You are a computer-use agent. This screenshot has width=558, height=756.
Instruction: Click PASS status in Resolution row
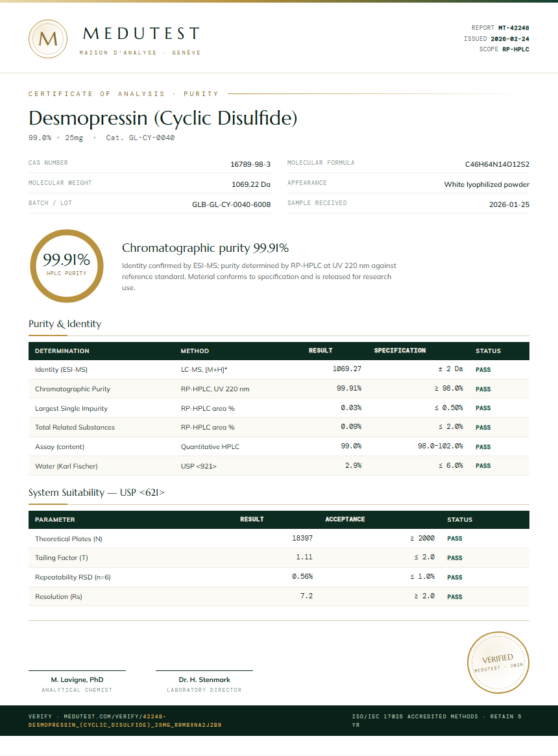[454, 597]
